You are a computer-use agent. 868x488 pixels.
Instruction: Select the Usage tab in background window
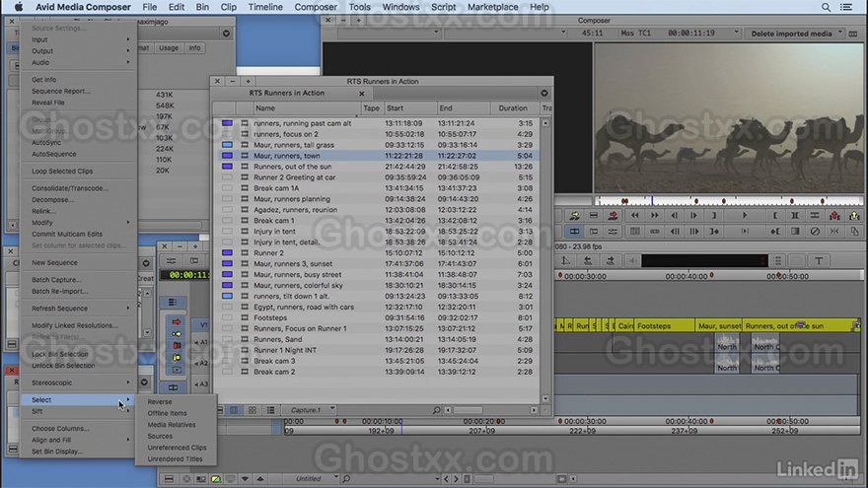(169, 48)
